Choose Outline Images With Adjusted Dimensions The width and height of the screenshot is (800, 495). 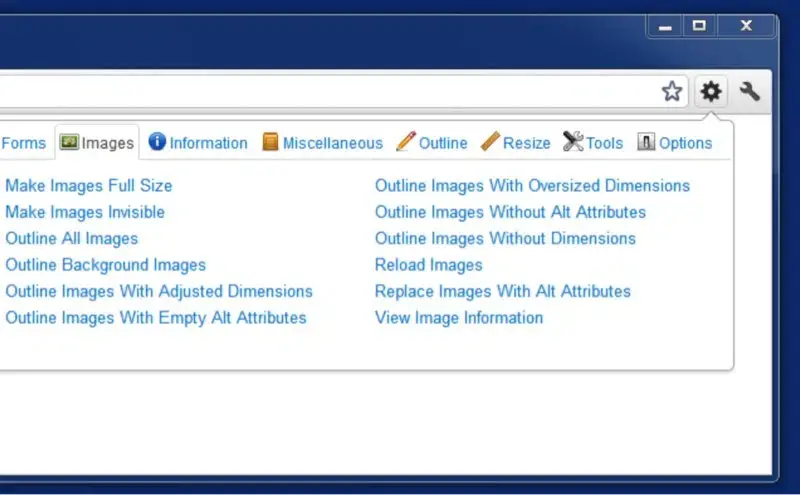pos(159,291)
